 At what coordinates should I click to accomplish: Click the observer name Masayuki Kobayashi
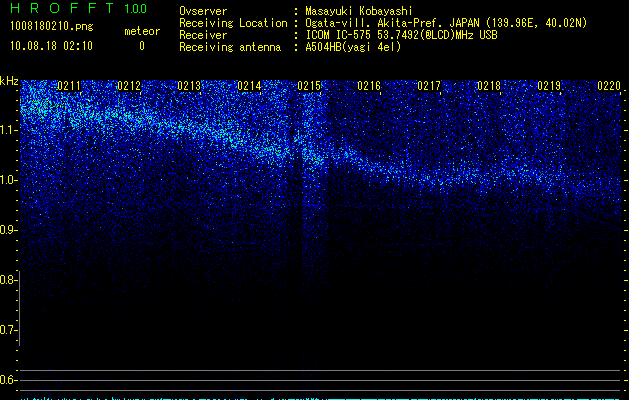pos(359,11)
